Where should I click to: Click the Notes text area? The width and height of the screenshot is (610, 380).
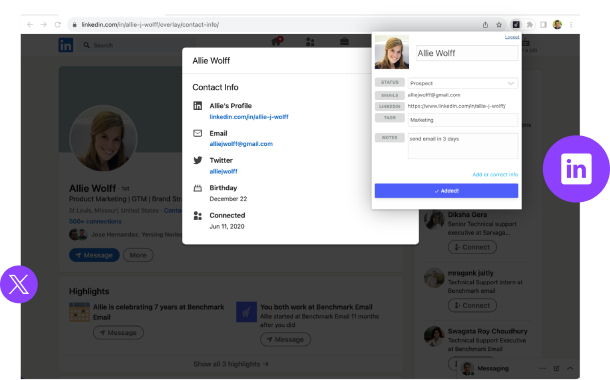[463, 146]
